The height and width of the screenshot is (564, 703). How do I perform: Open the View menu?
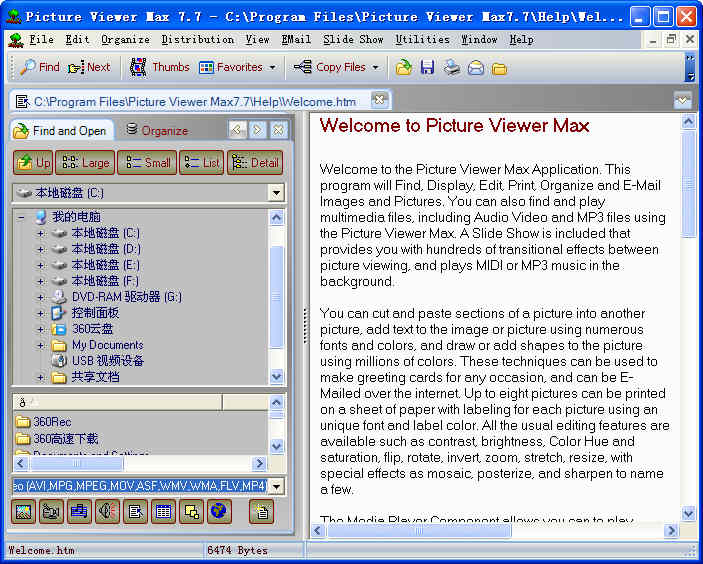click(257, 40)
